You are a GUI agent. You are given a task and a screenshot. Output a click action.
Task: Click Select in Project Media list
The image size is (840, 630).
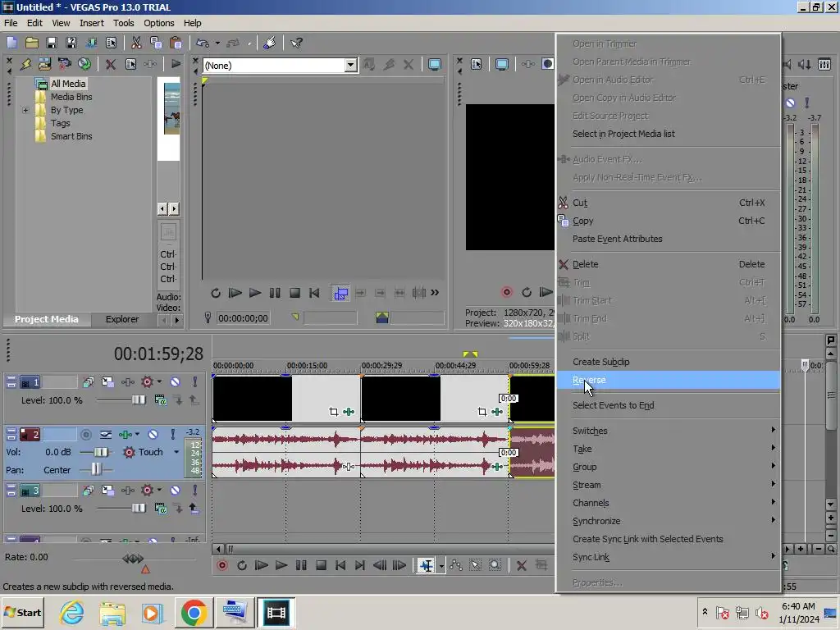click(668, 134)
